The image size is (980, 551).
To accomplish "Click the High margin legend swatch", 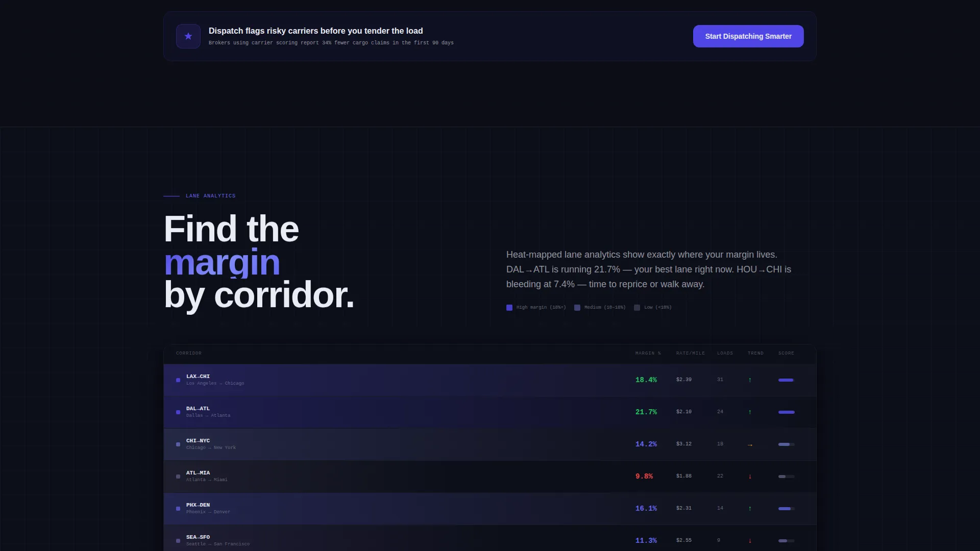I will (x=509, y=308).
